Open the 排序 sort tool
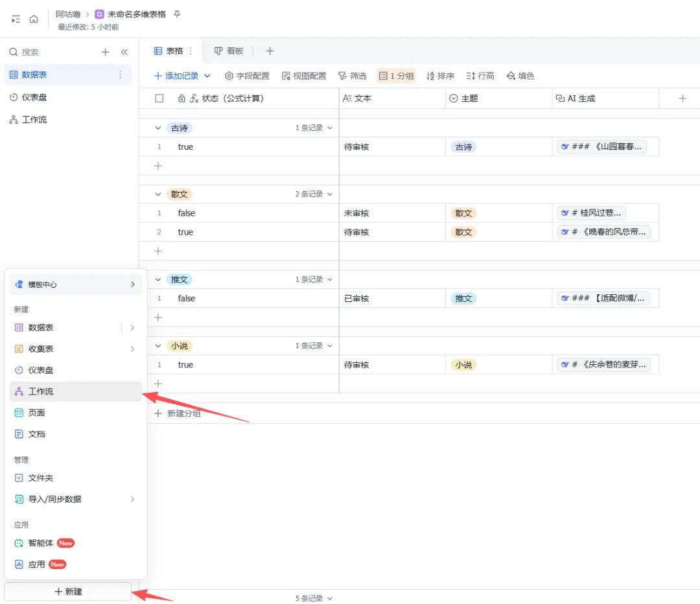Viewport: 700px width, 604px height. 440,76
